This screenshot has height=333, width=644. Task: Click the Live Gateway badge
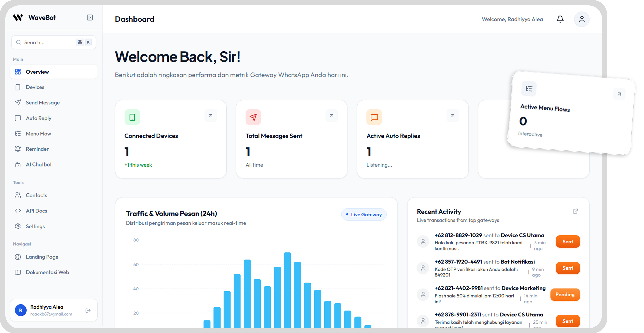click(364, 214)
